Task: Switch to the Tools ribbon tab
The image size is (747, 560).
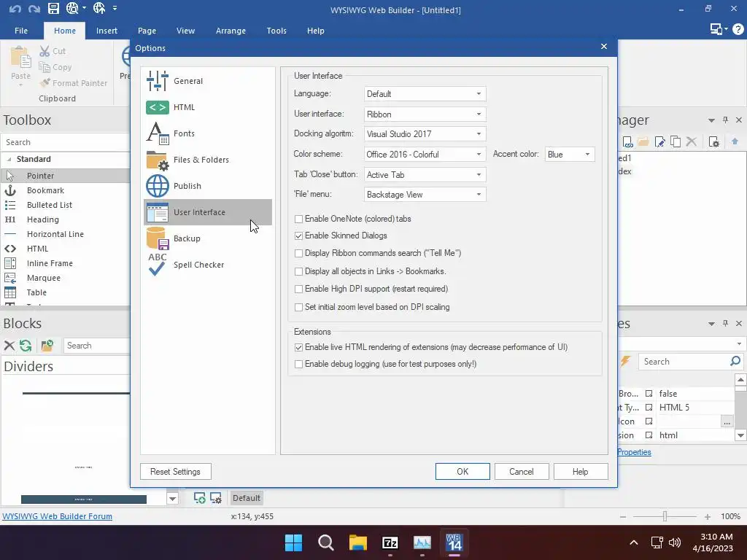Action: (276, 31)
